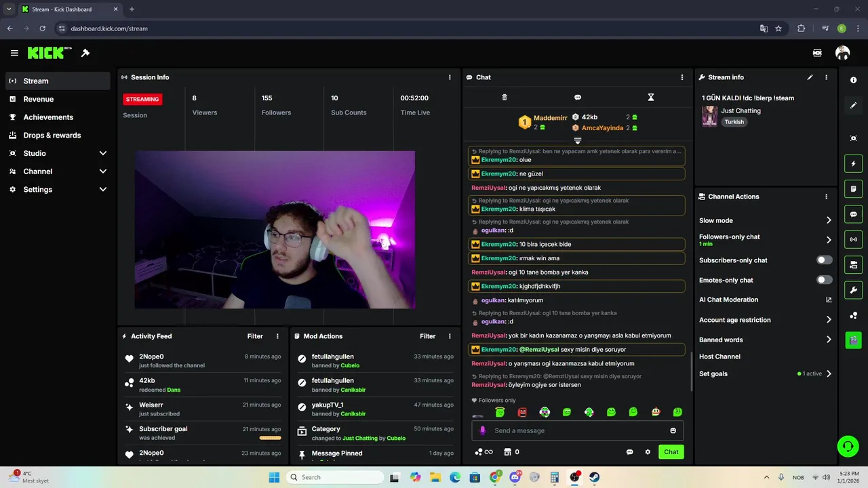The width and height of the screenshot is (868, 488).
Task: Open chat settings gear icon
Action: (648, 452)
